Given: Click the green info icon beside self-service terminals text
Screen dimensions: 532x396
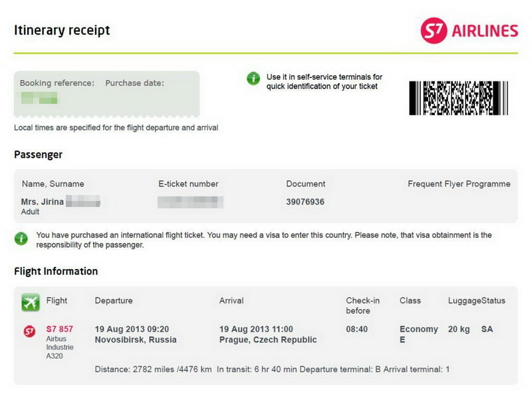Looking at the screenshot, I should pyautogui.click(x=253, y=79).
